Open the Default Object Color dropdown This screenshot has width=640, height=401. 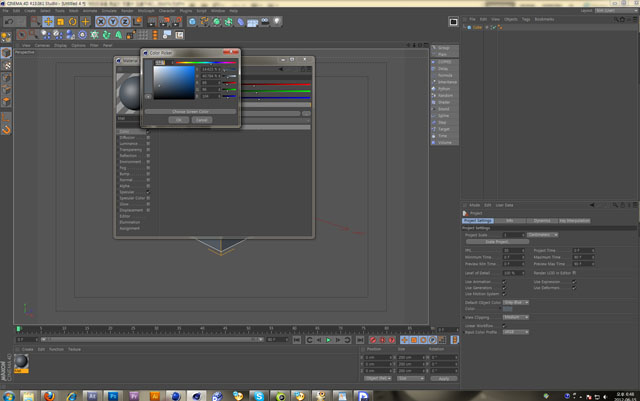(516, 303)
